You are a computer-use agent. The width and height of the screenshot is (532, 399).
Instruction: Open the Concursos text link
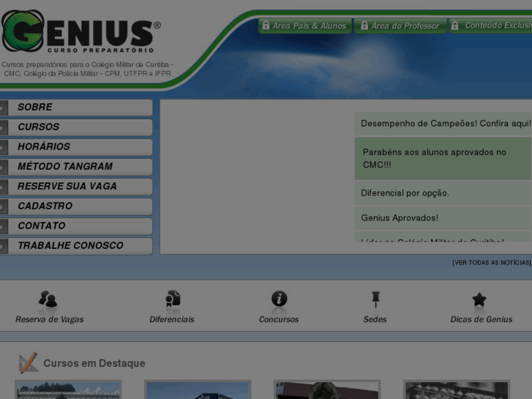279,319
